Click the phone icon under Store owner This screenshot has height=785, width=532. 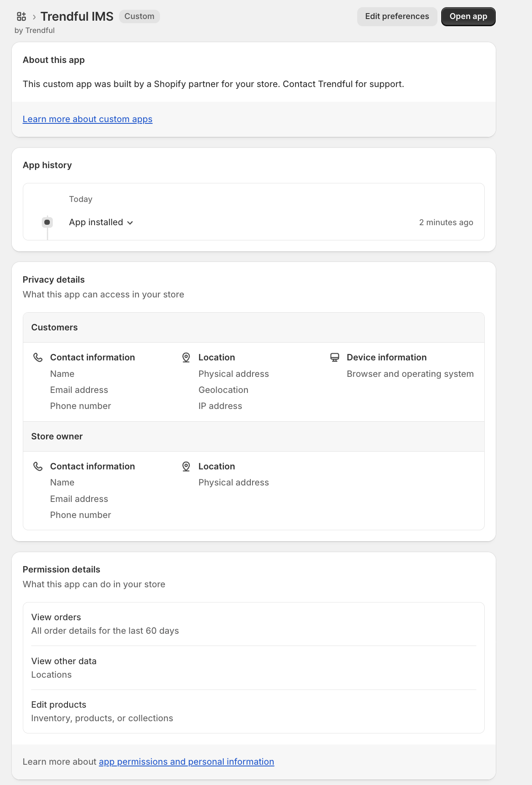coord(38,466)
